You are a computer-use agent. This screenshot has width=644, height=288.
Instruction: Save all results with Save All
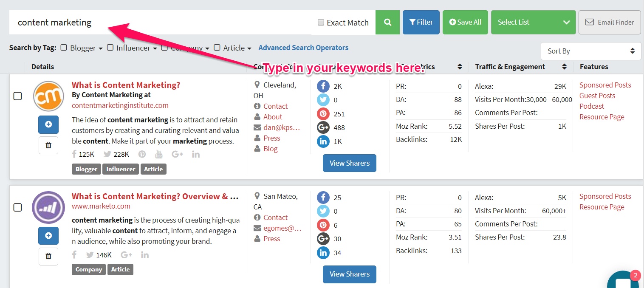(x=465, y=23)
